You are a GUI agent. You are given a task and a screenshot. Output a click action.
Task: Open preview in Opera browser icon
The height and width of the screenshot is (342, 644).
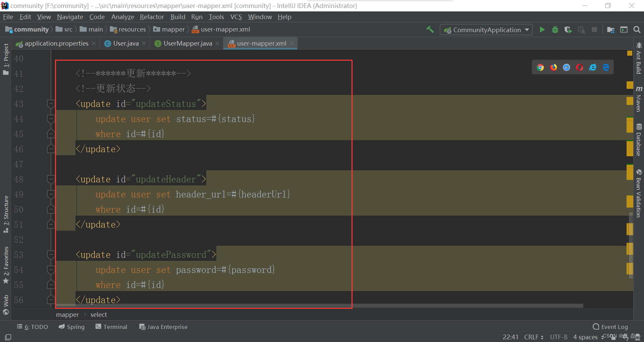580,67
